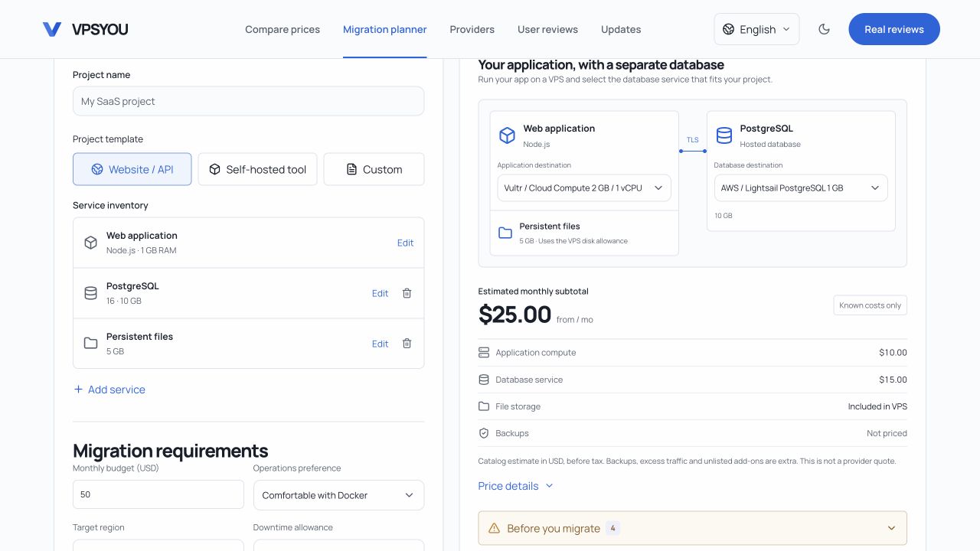The image size is (980, 551).
Task: Open Compare prices nav item
Action: [283, 29]
